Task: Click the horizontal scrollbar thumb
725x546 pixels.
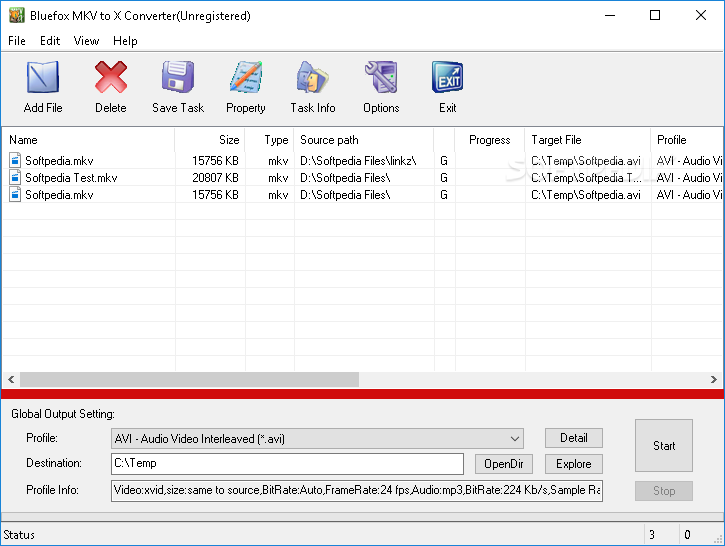Action: coord(189,380)
